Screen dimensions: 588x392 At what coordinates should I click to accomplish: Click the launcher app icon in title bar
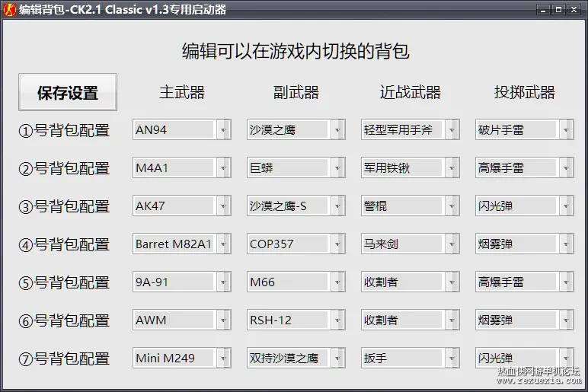[9, 9]
